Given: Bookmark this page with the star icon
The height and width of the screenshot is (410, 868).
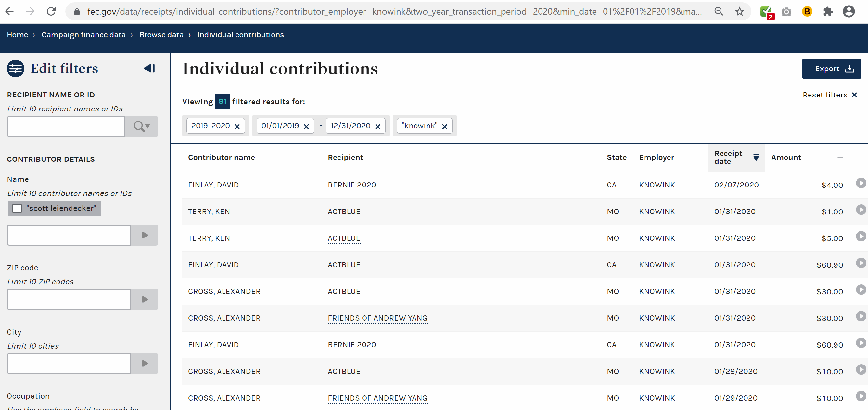Looking at the screenshot, I should (739, 11).
